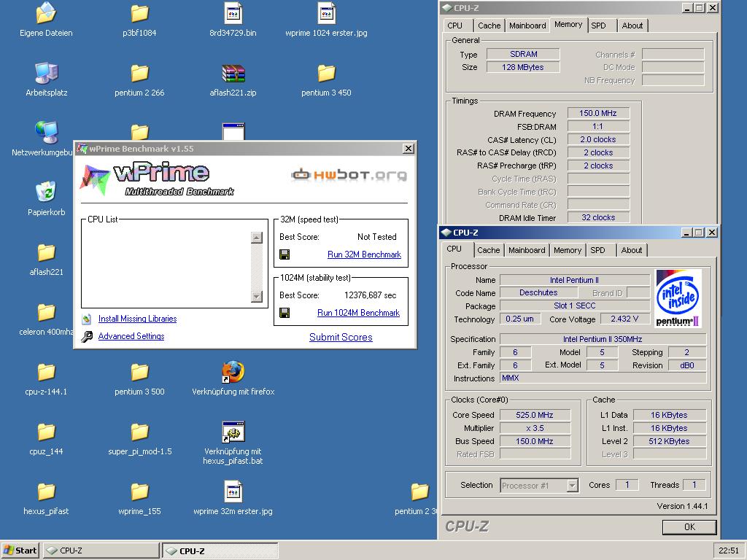Click the Windows Start button

[x=20, y=551]
